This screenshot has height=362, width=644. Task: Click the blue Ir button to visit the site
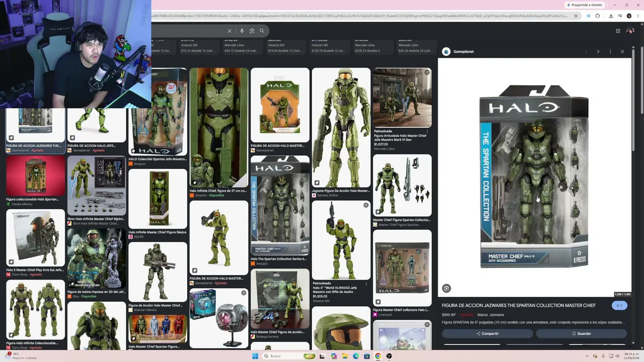[x=619, y=305]
